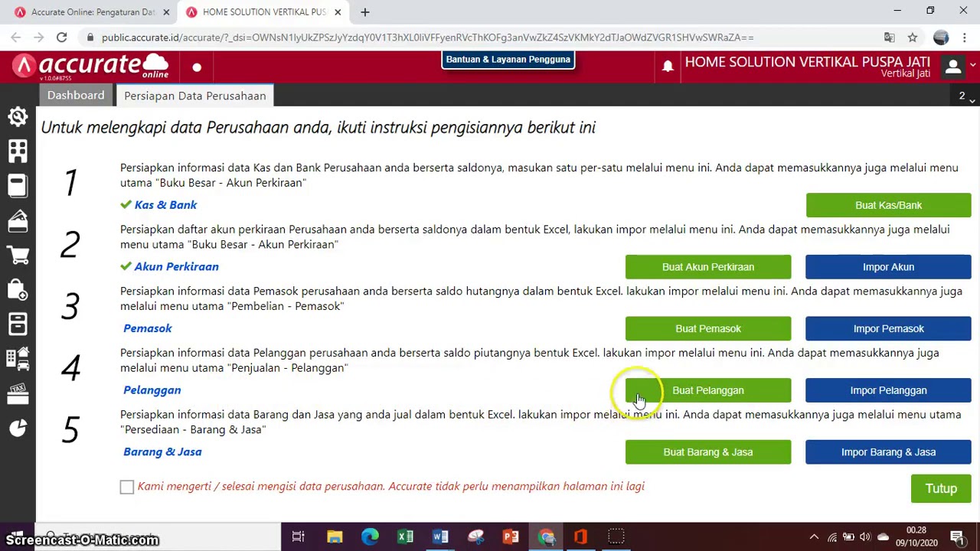This screenshot has width=980, height=551.
Task: Click the Impor Pemasok button
Action: tap(888, 328)
